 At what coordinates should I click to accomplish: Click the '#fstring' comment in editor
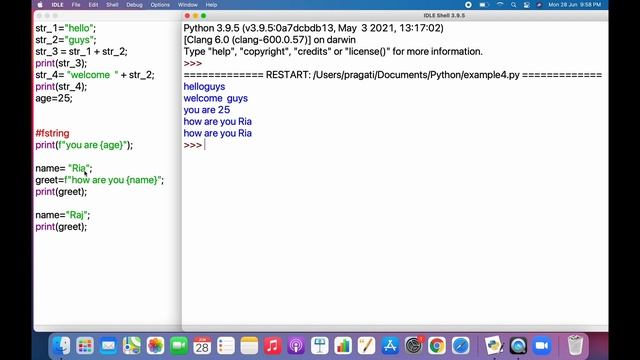(52, 133)
